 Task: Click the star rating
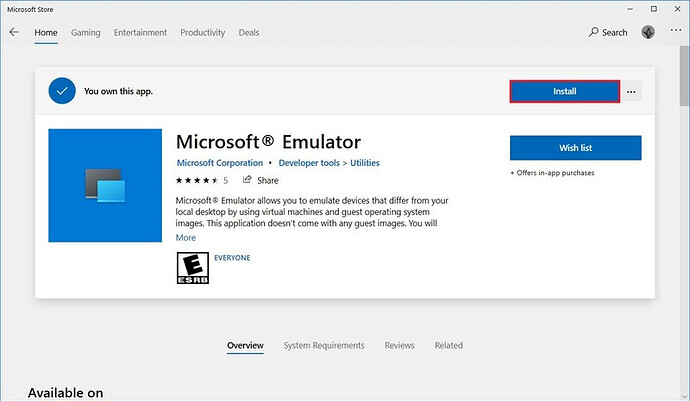pyautogui.click(x=197, y=180)
